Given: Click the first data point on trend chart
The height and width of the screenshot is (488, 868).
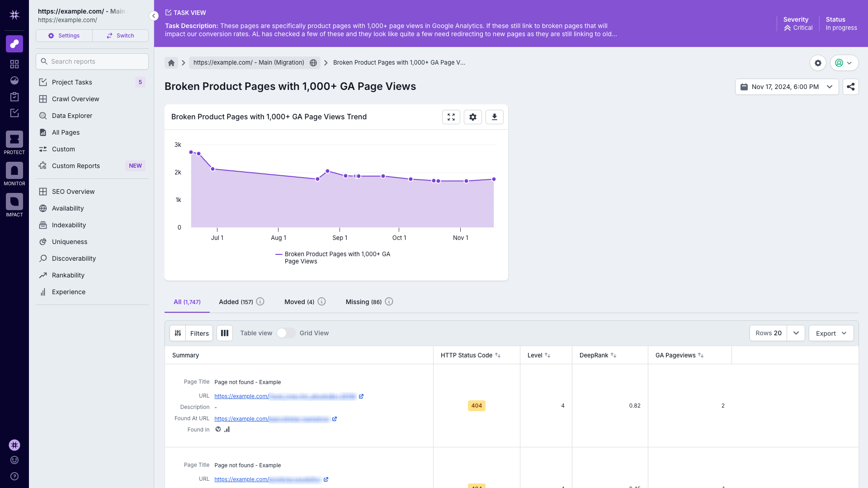Looking at the screenshot, I should coord(191,152).
